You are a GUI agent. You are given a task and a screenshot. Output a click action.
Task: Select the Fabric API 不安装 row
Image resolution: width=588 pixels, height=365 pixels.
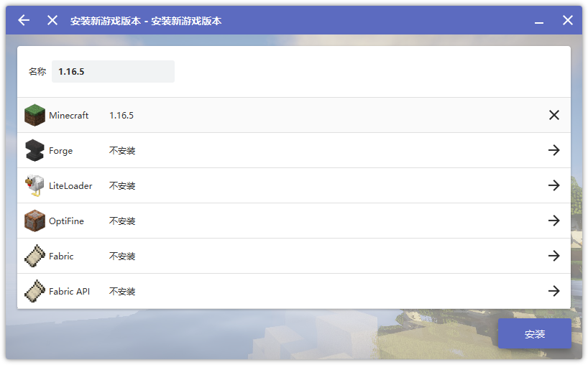click(288, 291)
